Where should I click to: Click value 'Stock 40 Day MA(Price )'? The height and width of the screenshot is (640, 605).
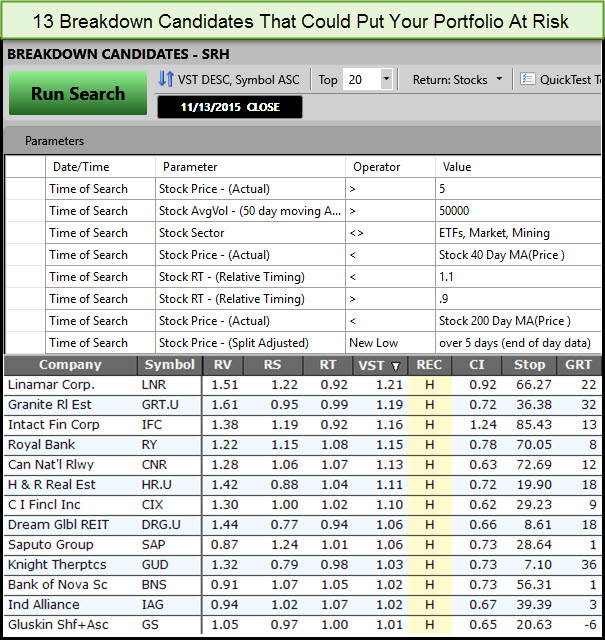(x=502, y=255)
